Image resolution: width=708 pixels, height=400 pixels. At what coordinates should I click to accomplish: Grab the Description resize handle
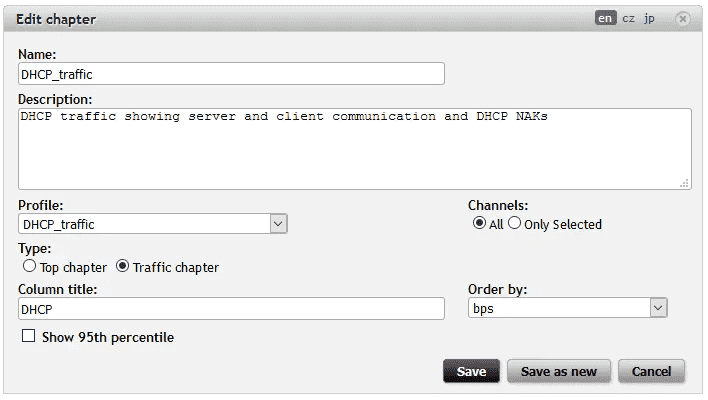pos(685,183)
